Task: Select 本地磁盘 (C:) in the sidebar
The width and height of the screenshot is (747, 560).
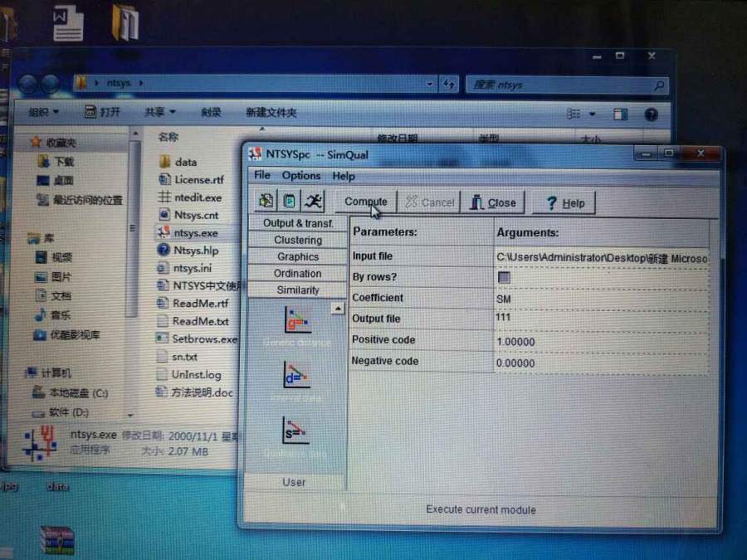Action: tap(70, 393)
